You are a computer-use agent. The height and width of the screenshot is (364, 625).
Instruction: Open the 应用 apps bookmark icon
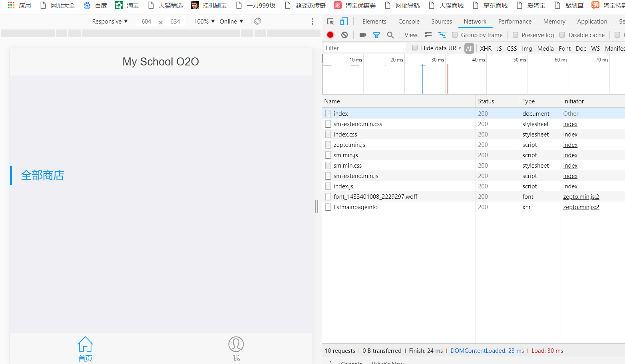[11, 5]
